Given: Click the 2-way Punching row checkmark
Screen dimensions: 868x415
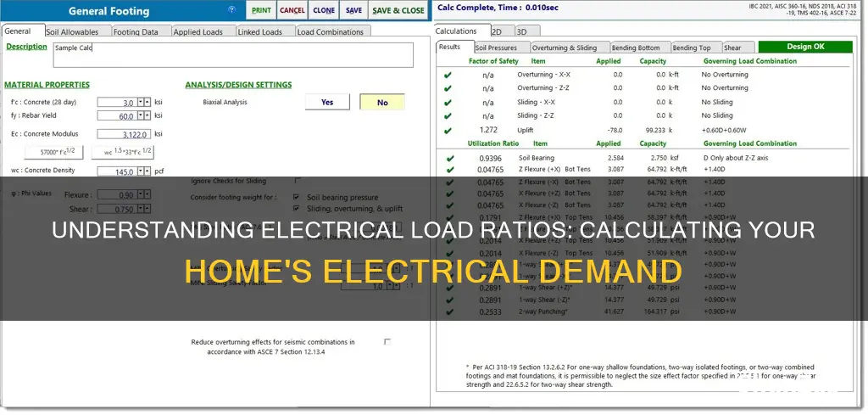Looking at the screenshot, I should (450, 312).
